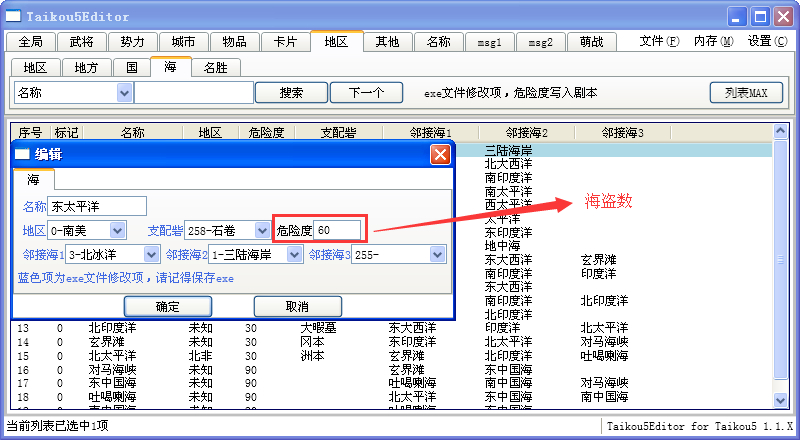The width and height of the screenshot is (800, 440).
Task: Expand the 地区 dropdown showing 0-南美
Action: click(x=117, y=230)
